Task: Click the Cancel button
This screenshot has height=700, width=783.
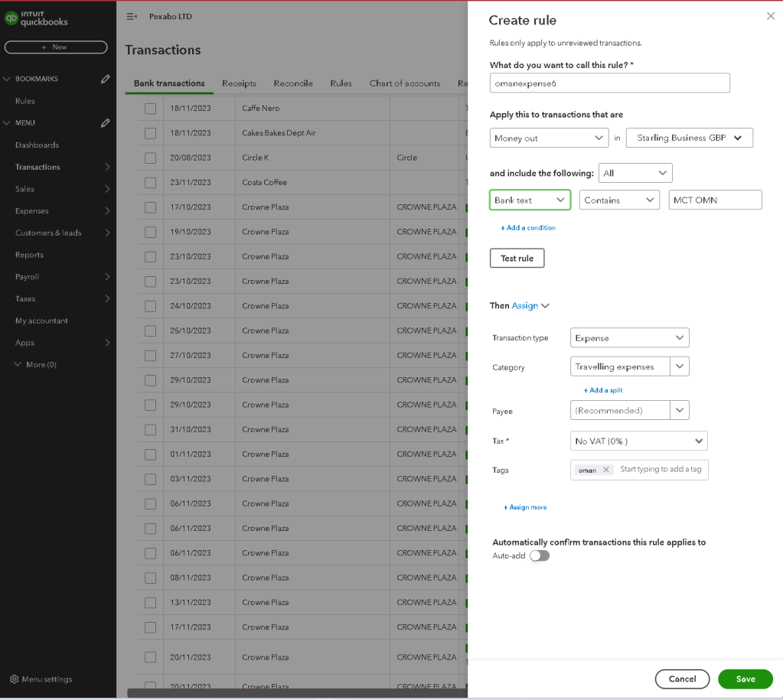Action: coord(682,679)
